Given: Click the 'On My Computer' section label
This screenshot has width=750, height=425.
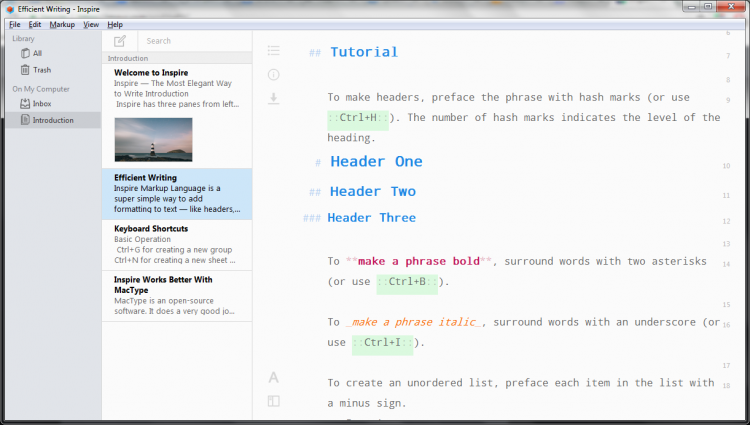Looking at the screenshot, I should tap(41, 89).
